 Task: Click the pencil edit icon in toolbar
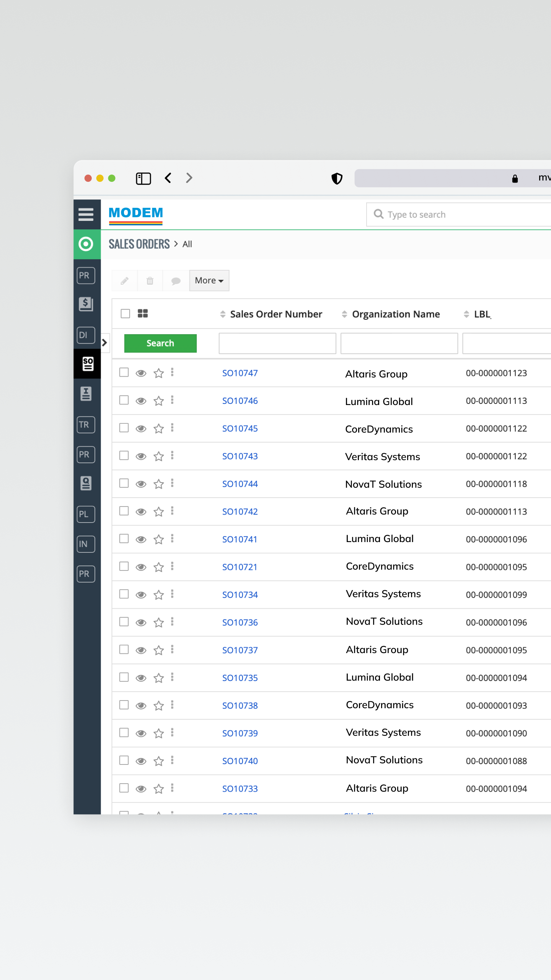coord(125,281)
